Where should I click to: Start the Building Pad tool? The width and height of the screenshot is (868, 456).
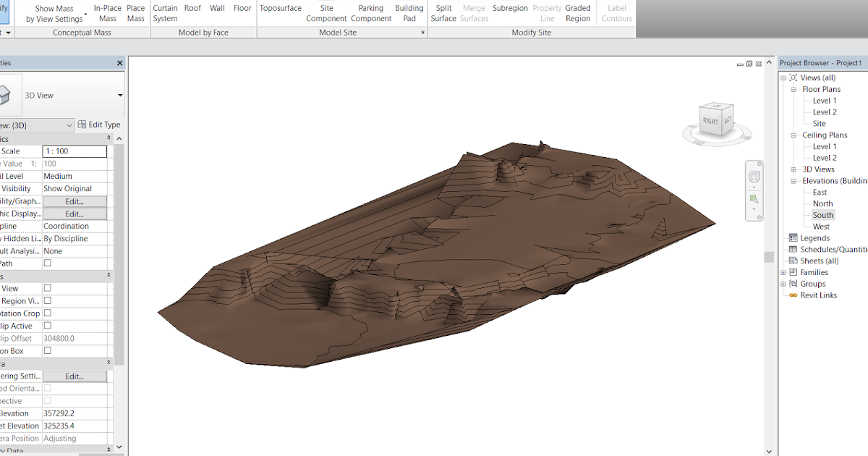pyautogui.click(x=409, y=13)
